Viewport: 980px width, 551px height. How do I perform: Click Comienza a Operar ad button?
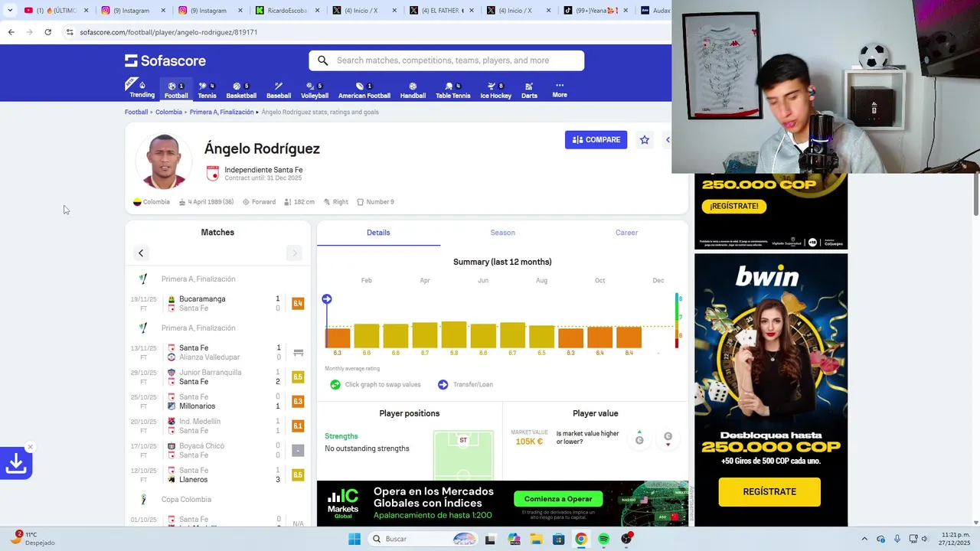558,499
